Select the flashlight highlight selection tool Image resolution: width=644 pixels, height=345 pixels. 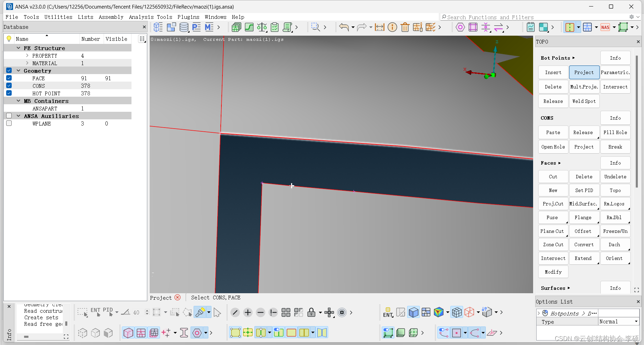[200, 312]
